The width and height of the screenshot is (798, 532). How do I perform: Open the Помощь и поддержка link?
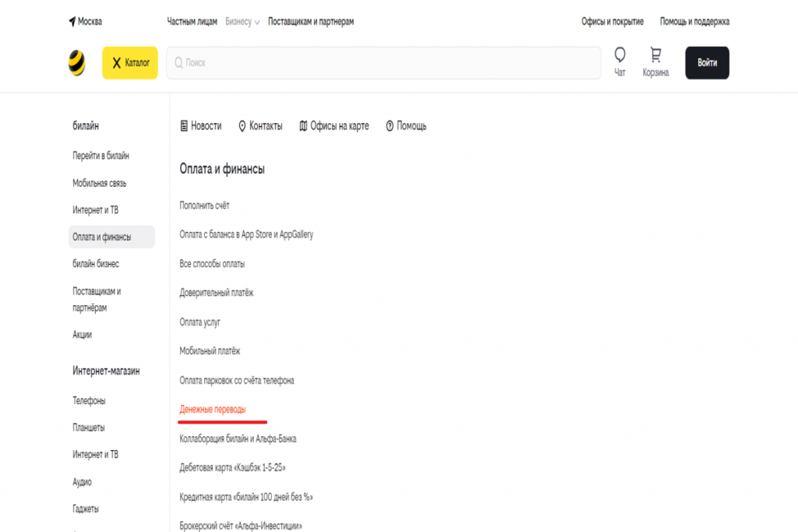point(694,21)
